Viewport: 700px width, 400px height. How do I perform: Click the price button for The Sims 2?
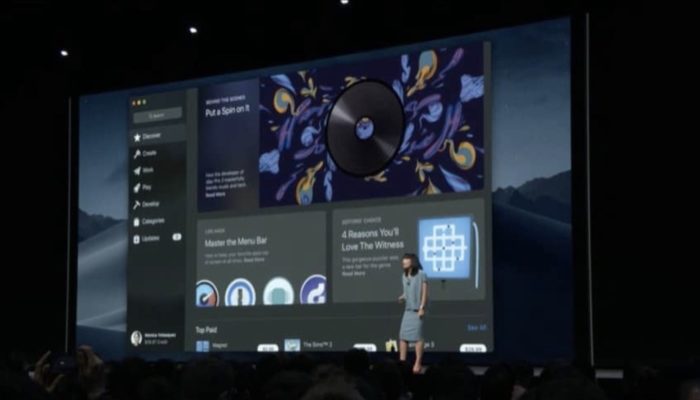(365, 347)
